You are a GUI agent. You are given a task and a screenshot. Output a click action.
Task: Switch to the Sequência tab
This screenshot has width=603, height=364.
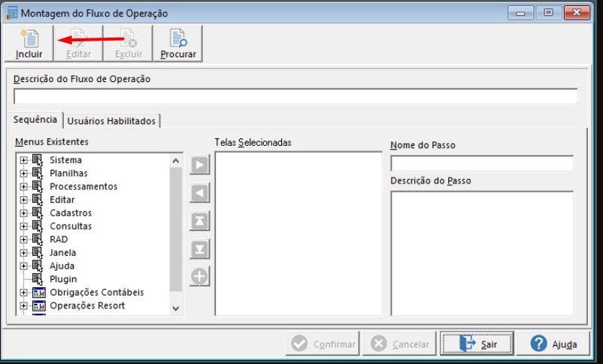coord(35,120)
